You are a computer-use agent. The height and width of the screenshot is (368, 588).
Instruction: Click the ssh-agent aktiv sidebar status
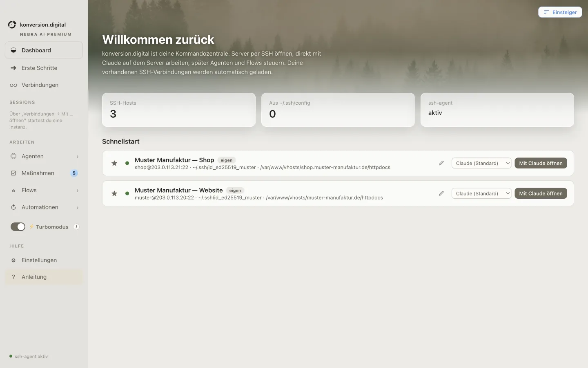coord(29,357)
